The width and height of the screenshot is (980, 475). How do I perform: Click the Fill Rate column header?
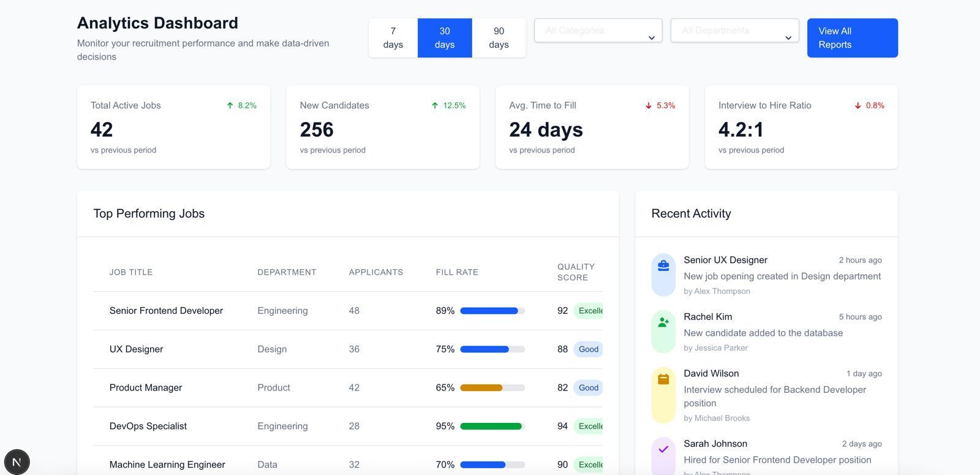pos(457,272)
